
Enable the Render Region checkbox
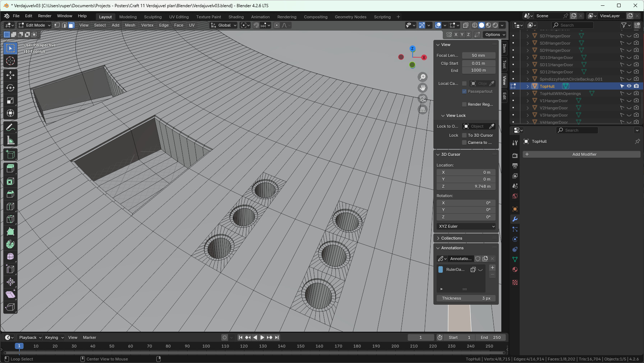click(x=464, y=104)
